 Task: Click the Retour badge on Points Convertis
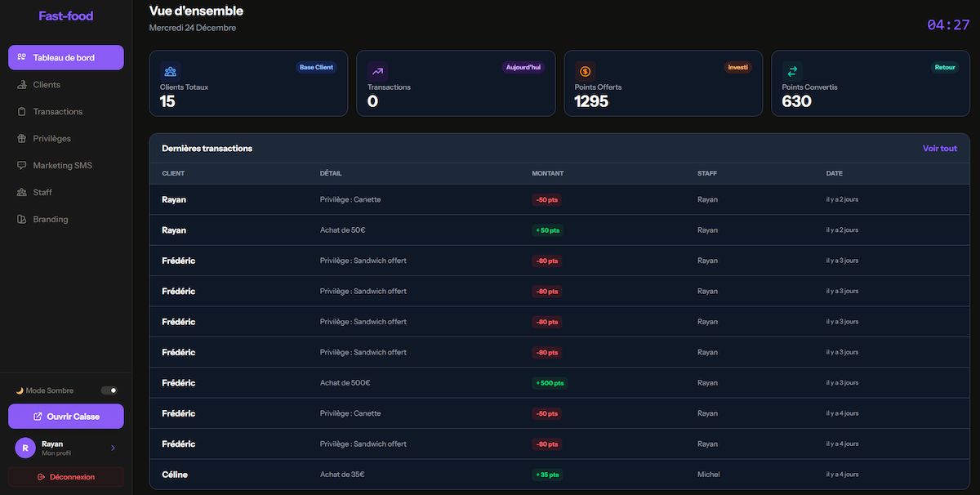tap(945, 67)
